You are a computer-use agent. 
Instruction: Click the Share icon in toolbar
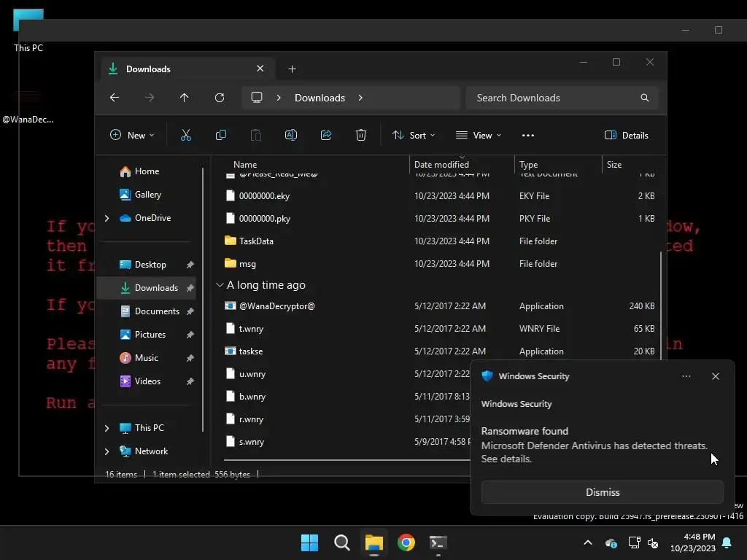coord(326,135)
